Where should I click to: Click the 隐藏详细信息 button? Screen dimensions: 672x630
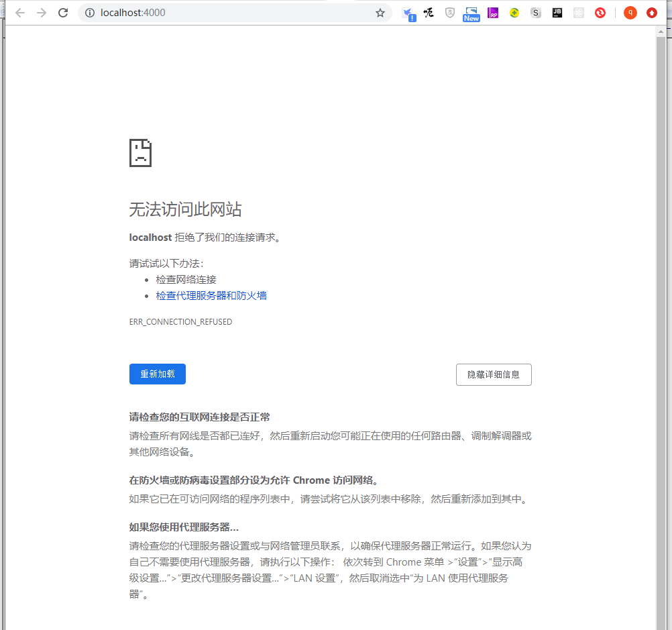pyautogui.click(x=494, y=375)
